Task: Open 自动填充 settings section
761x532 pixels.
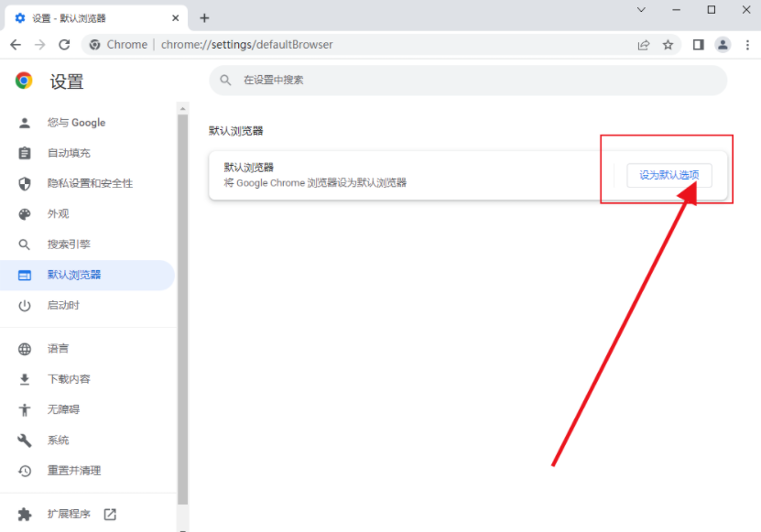Action: 87,153
